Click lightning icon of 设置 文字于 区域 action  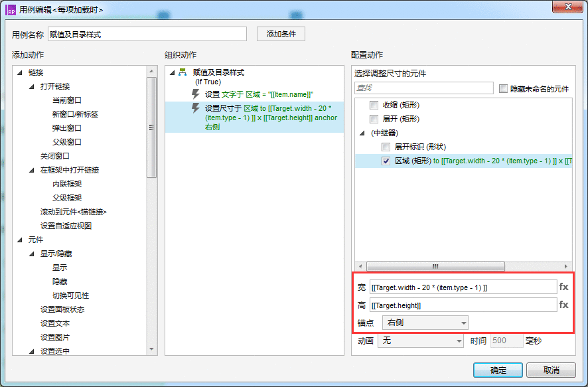195,94
